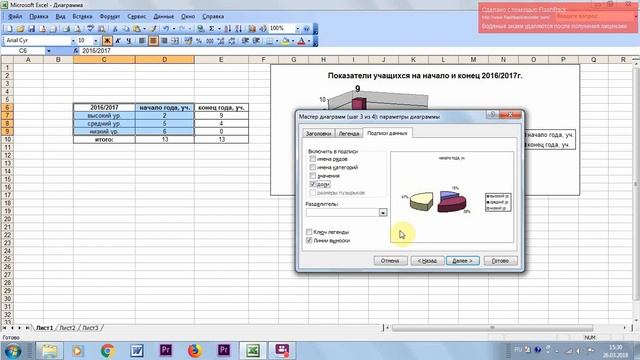Switch to 'Заголовки' tab in wizard

point(318,133)
